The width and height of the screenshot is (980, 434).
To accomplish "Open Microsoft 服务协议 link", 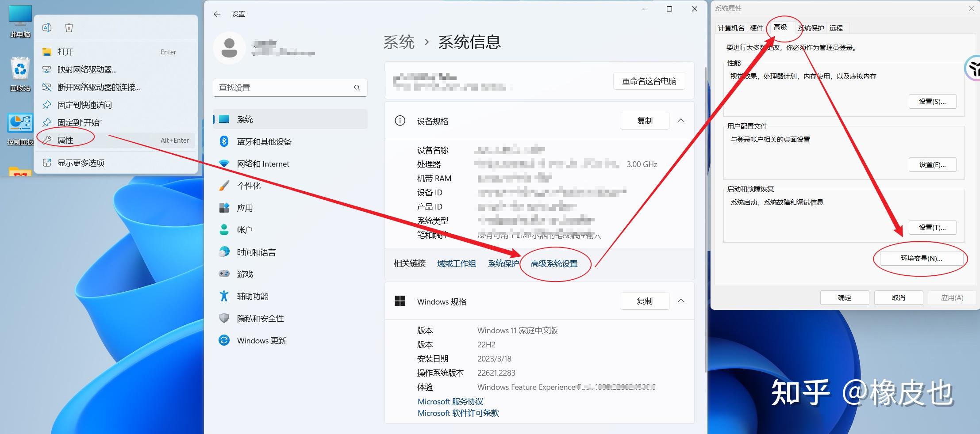I will [x=450, y=401].
